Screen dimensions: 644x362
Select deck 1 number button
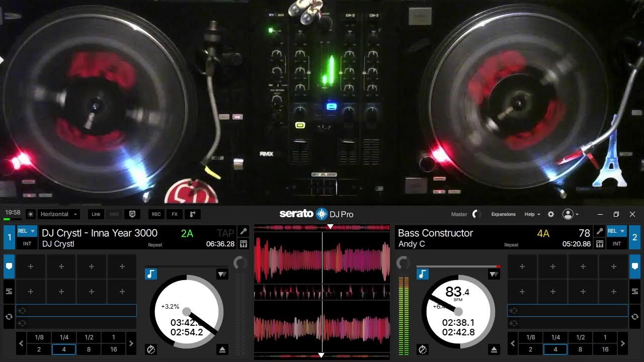click(9, 238)
